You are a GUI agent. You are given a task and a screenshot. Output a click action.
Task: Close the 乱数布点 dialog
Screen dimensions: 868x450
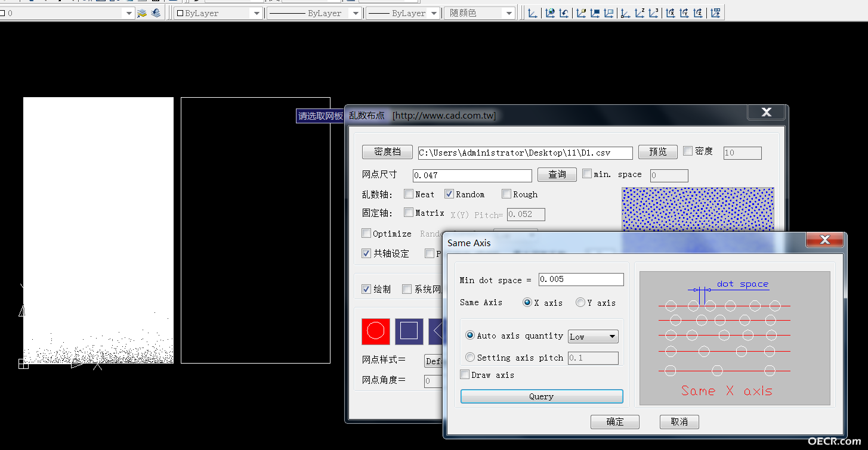click(767, 111)
